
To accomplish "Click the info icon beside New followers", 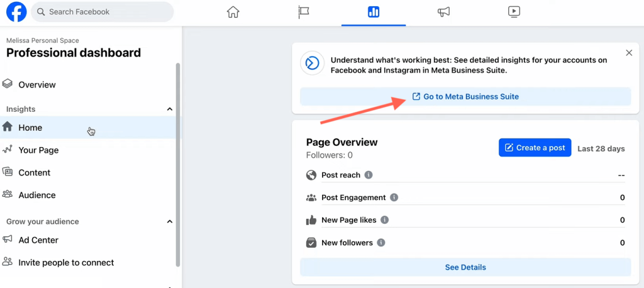I will [x=381, y=242].
